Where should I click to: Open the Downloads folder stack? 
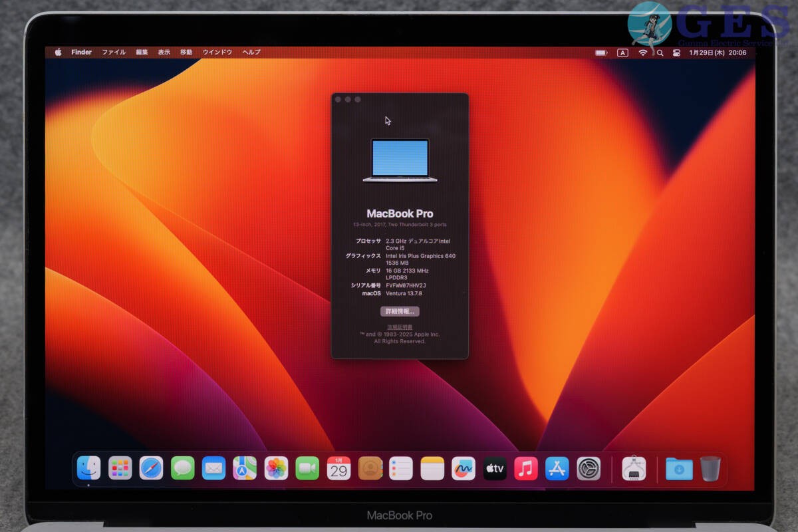point(679,469)
